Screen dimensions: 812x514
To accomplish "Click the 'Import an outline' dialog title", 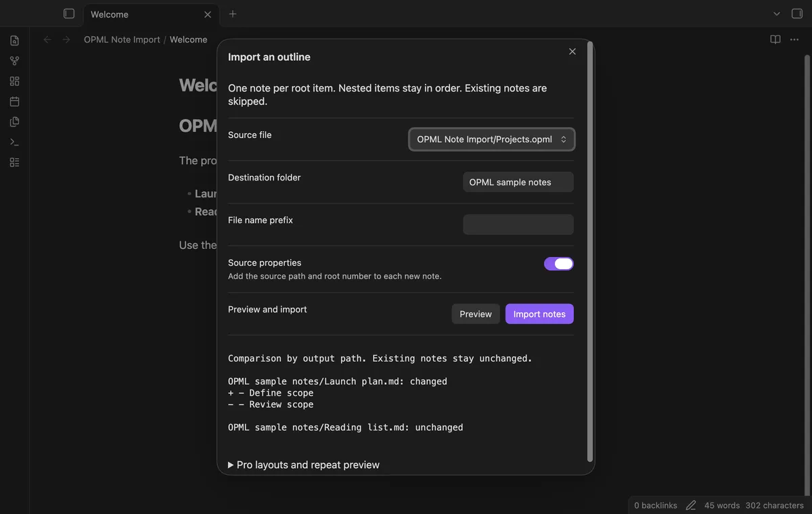I will 269,57.
